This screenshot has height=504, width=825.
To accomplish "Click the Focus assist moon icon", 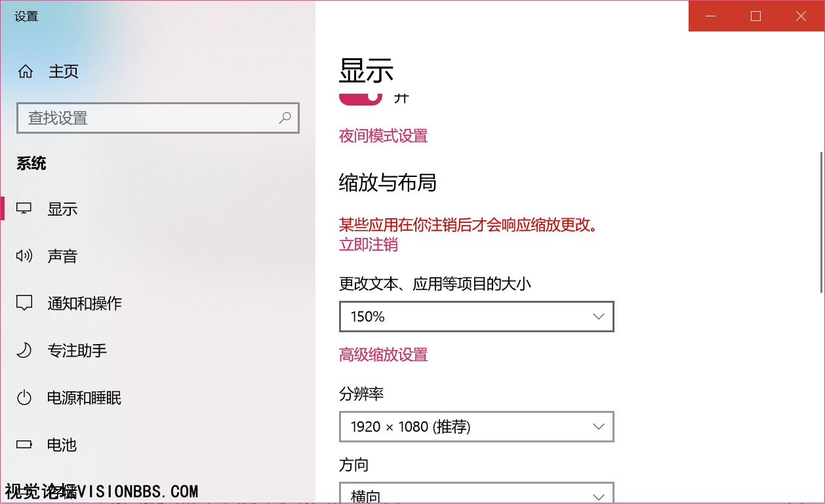I will pos(24,351).
